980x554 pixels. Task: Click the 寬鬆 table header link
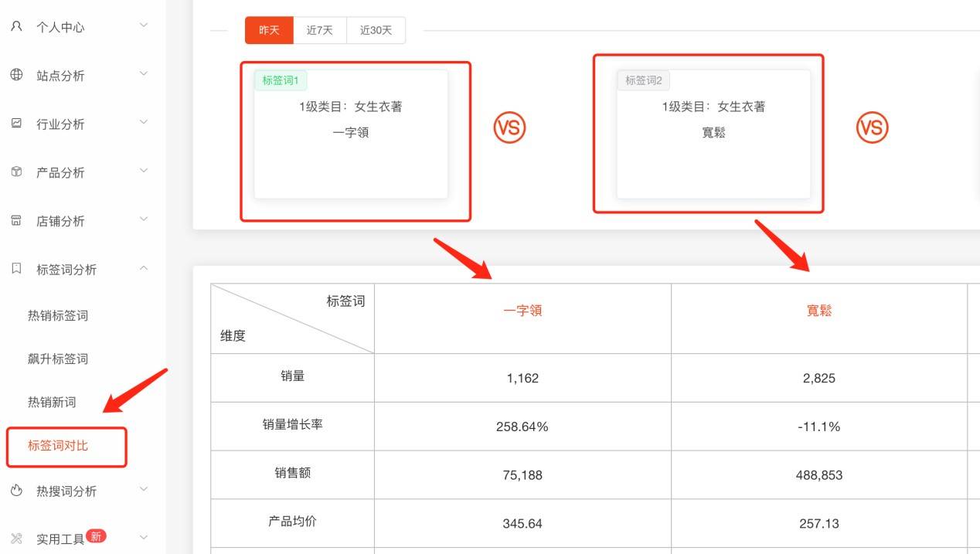[x=819, y=311]
